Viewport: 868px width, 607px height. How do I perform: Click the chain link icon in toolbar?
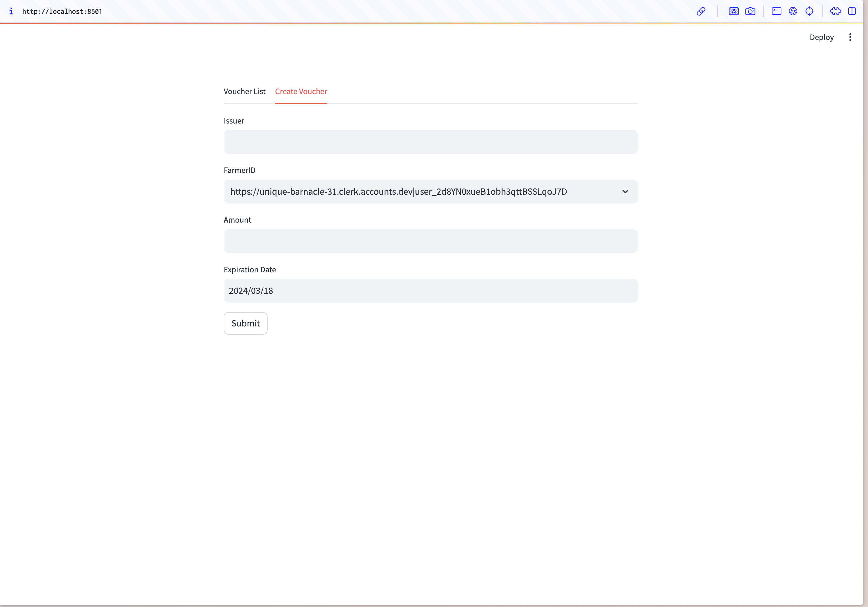(701, 11)
